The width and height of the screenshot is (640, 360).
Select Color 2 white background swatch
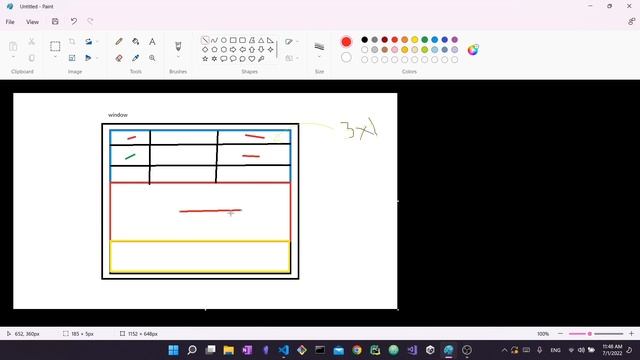[346, 58]
